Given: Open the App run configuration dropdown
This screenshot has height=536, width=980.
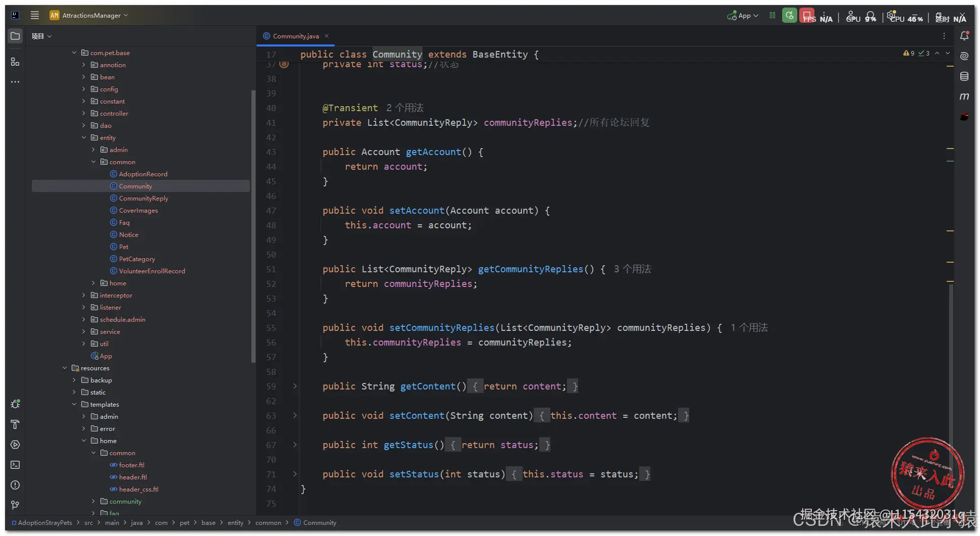Looking at the screenshot, I should point(743,16).
